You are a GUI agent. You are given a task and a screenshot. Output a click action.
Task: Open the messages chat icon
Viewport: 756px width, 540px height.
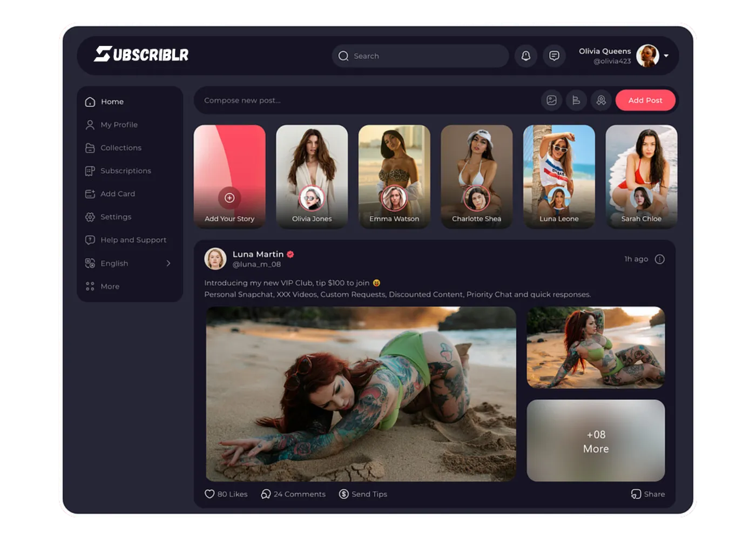tap(554, 56)
